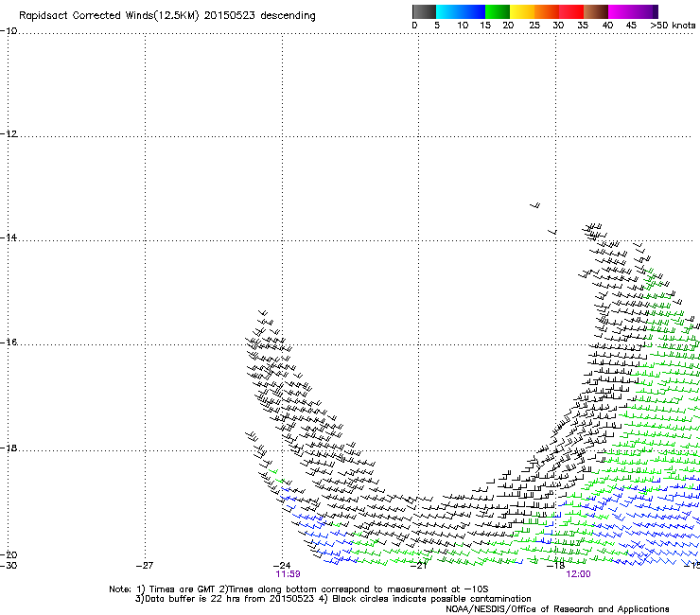Click the date 20150523 in the title
Screen dimensions: 700x615
(230, 15)
